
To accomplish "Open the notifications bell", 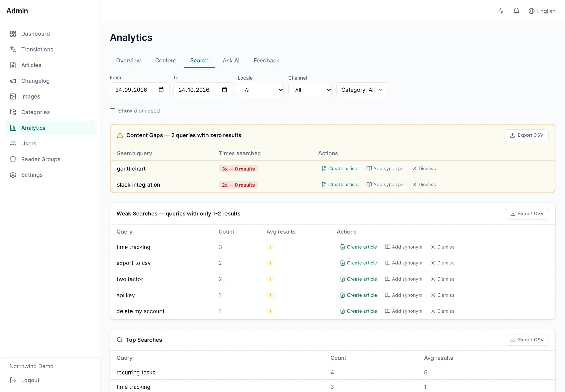I will [x=516, y=11].
